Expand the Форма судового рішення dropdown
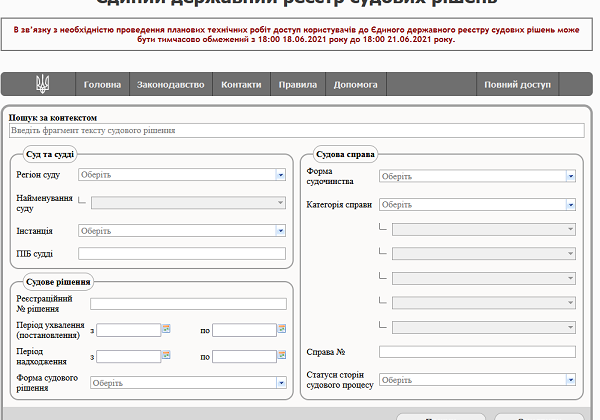Viewport: 600px width, 420px height. (281, 382)
